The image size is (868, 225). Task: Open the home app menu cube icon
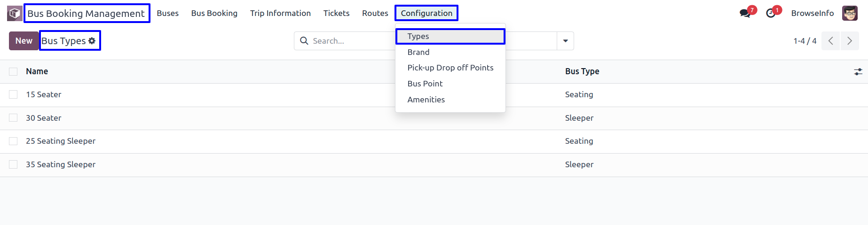[15, 13]
